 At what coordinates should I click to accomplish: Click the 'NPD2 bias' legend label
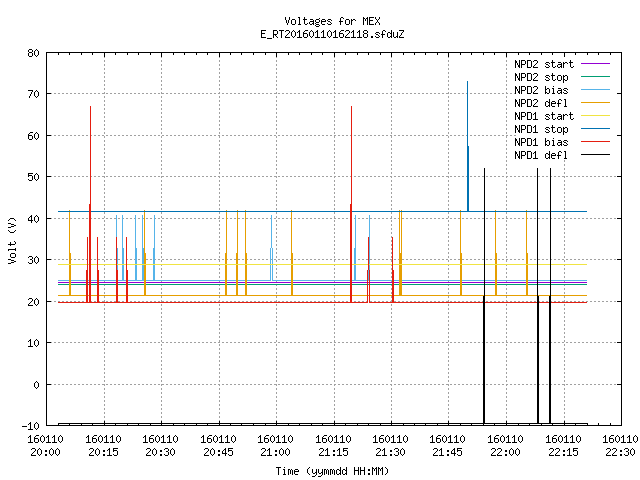click(541, 90)
